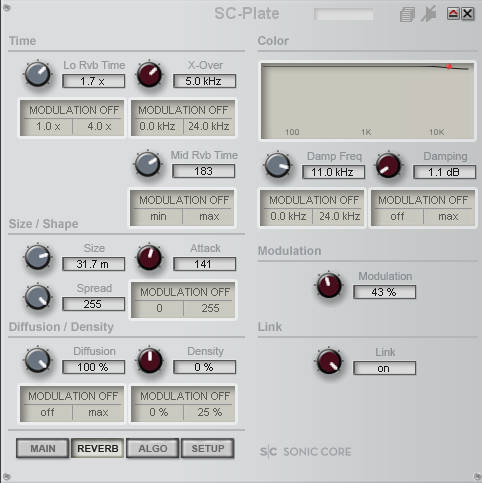Screen dimensions: 482x483
Task: Open the preset list icon
Action: 407,14
